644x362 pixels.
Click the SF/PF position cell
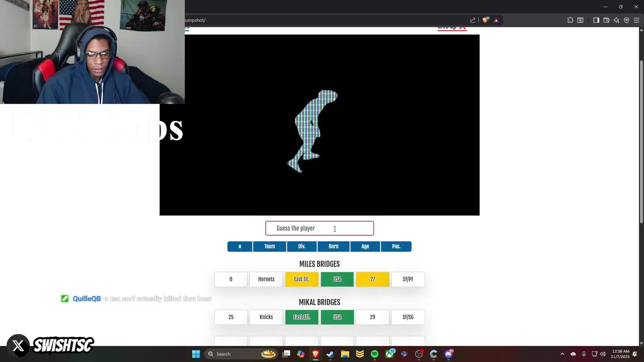pyautogui.click(x=408, y=279)
